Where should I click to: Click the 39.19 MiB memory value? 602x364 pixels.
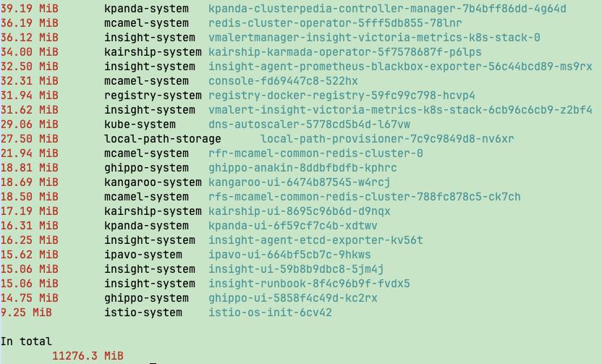click(x=30, y=9)
